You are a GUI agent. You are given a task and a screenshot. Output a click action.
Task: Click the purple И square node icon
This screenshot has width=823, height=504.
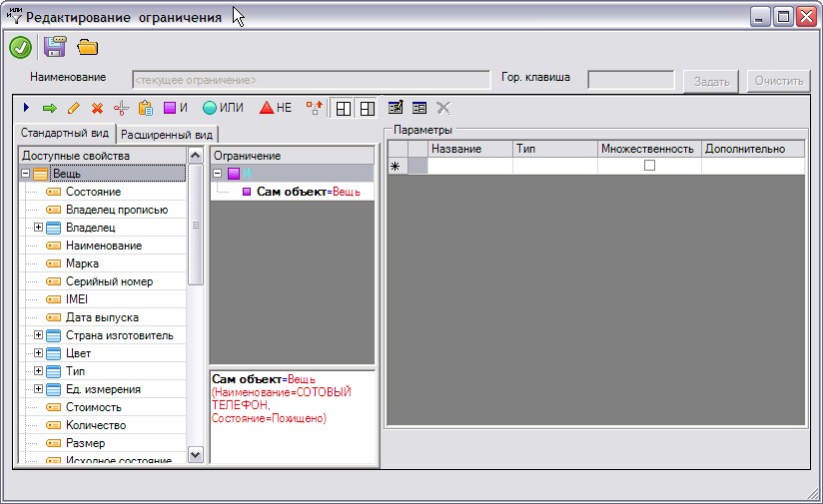(x=234, y=174)
